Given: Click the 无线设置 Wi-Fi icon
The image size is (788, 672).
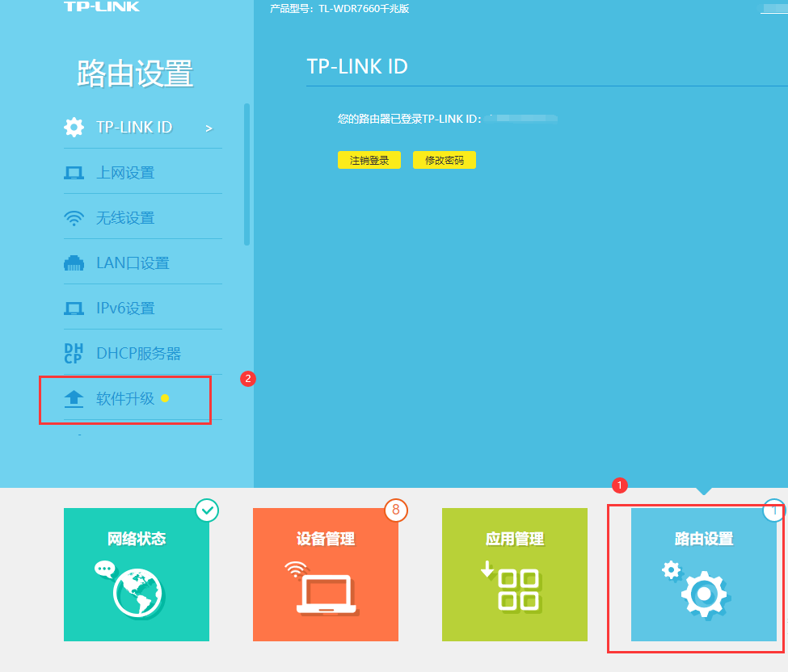Looking at the screenshot, I should 74,218.
